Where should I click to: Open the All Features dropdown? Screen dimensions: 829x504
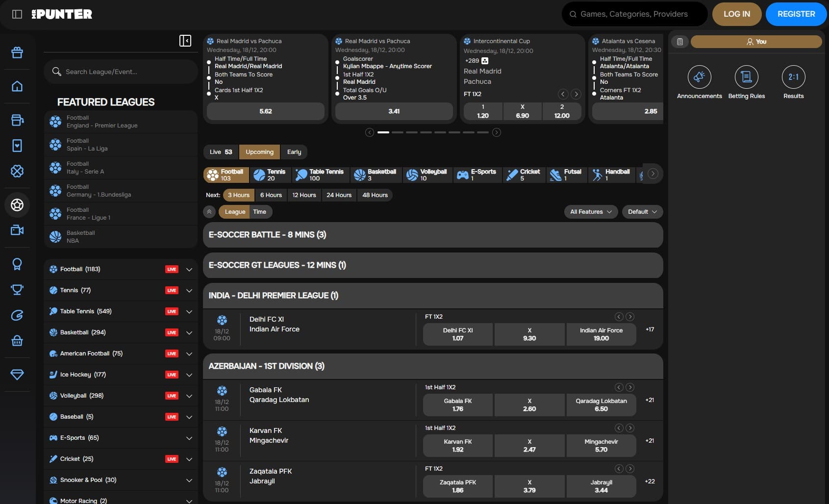[x=591, y=212]
